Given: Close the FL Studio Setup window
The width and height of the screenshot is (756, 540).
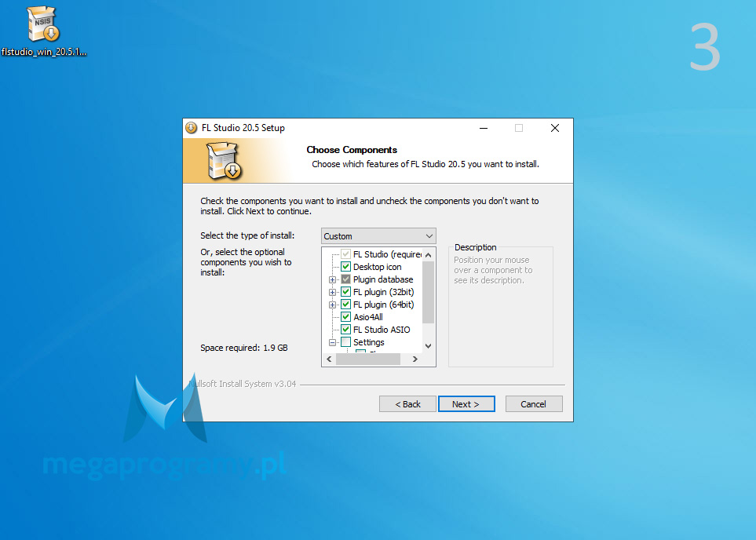Looking at the screenshot, I should click(x=555, y=128).
